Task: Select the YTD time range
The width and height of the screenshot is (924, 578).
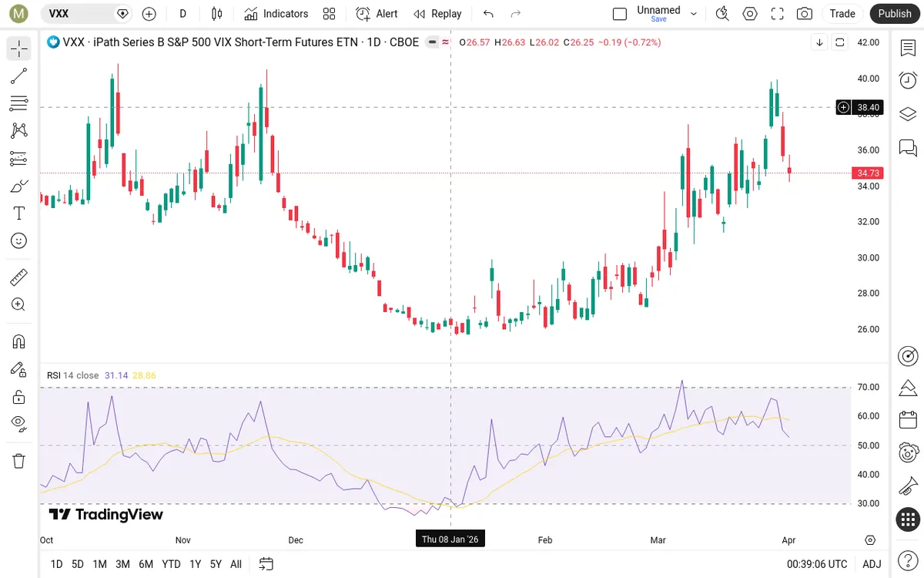Action: coord(172,564)
